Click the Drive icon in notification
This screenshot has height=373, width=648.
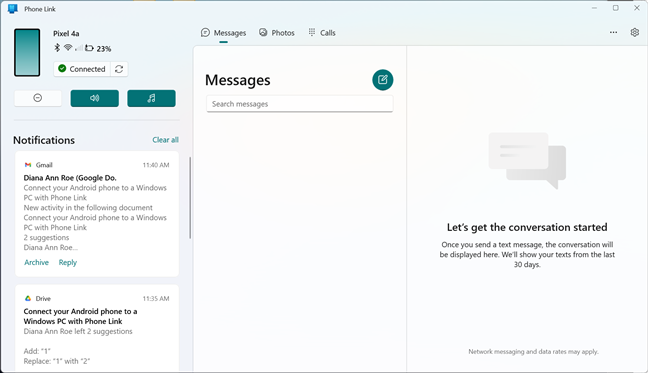(x=28, y=298)
